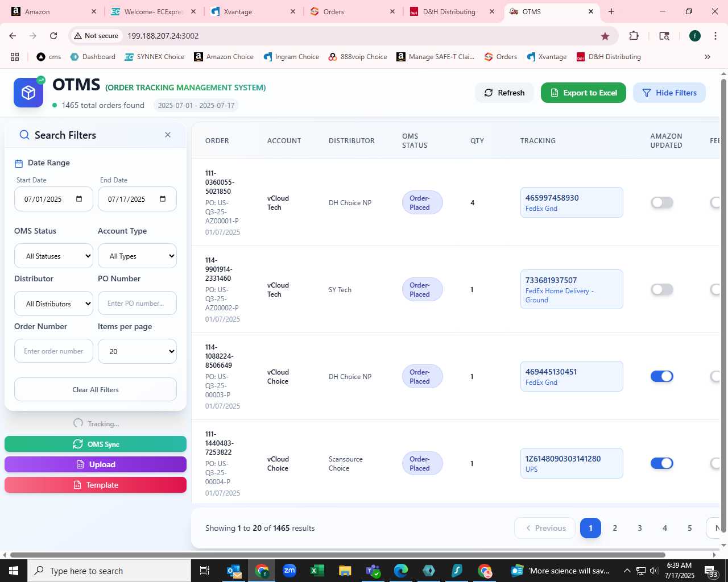Show more bookmarks chevron
Image resolution: width=728 pixels, height=582 pixels.
pyautogui.click(x=708, y=57)
